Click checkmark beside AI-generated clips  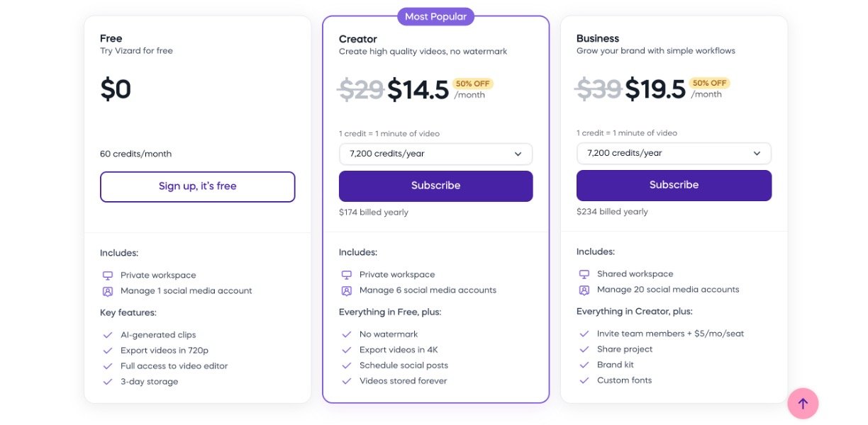[108, 335]
